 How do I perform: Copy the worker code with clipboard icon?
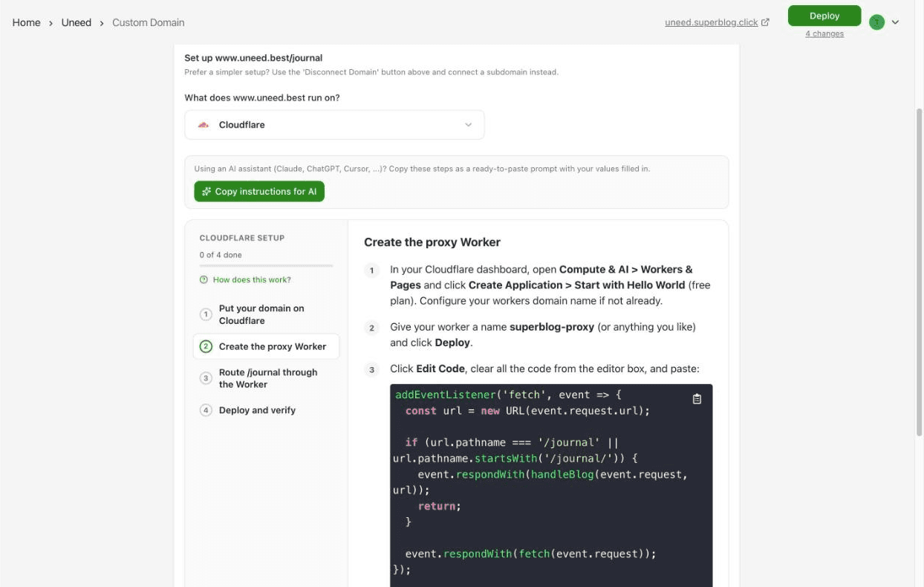pyautogui.click(x=697, y=399)
